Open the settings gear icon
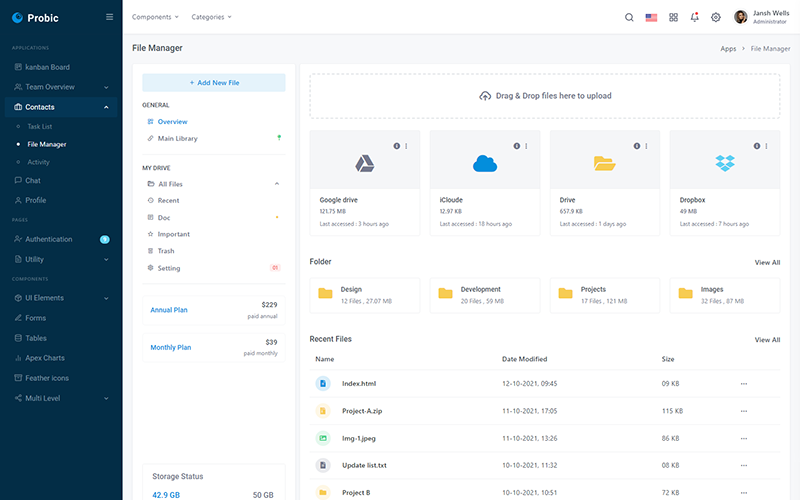 (716, 17)
